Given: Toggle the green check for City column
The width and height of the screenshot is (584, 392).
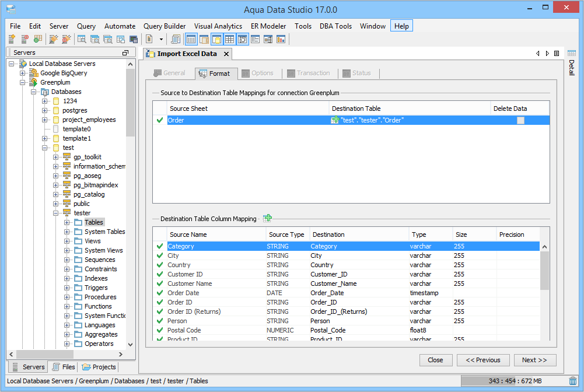Looking at the screenshot, I should [160, 256].
